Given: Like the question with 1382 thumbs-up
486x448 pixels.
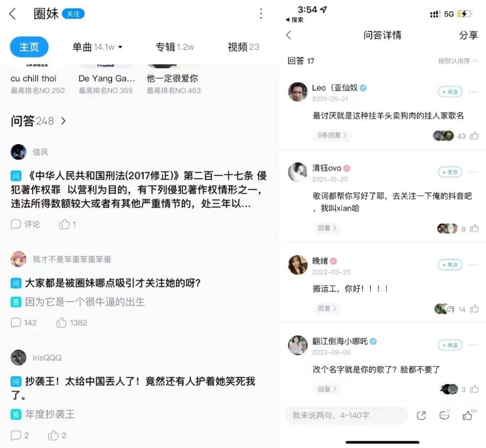Looking at the screenshot, I should 61,323.
